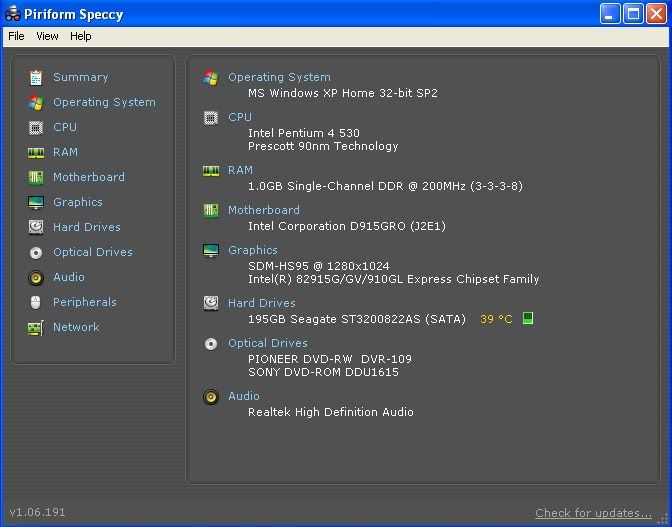The width and height of the screenshot is (672, 527).
Task: Click Graphics heading in summary panel
Action: (x=252, y=250)
